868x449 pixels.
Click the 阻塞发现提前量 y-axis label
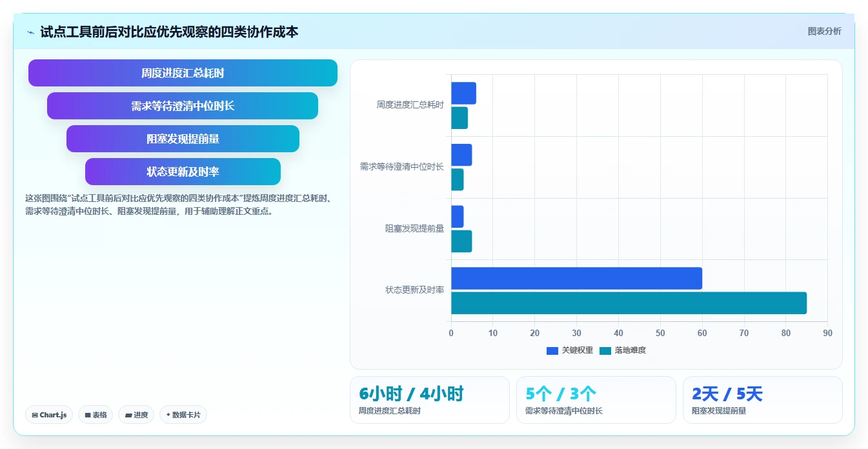click(414, 228)
